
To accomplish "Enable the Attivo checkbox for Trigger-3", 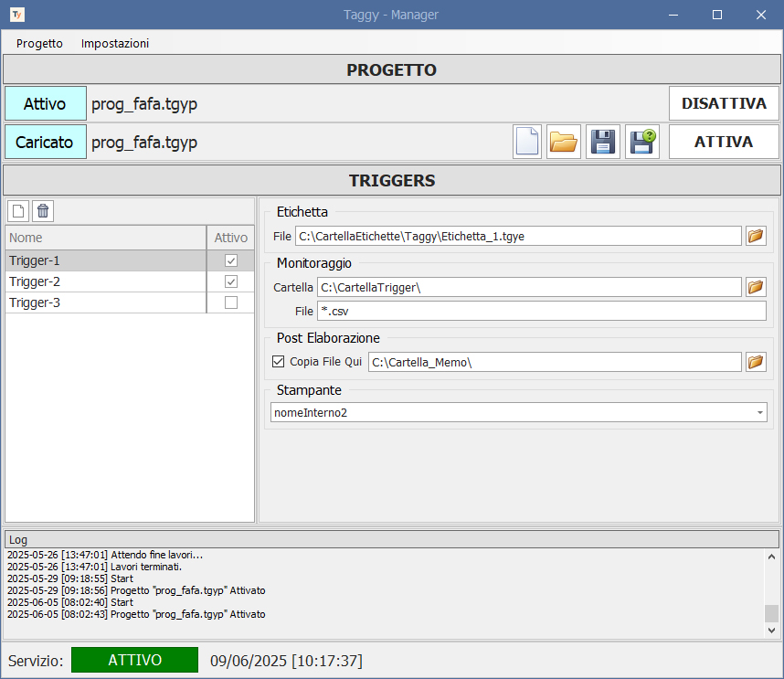I will pyautogui.click(x=231, y=302).
